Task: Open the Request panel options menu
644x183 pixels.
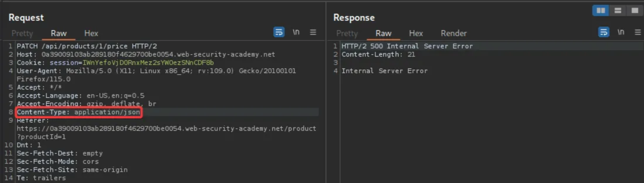Action: tap(313, 32)
